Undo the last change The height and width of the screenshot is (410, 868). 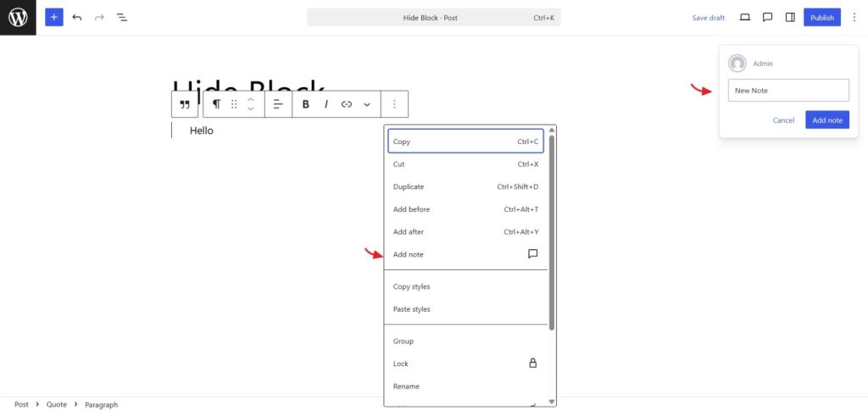coord(77,18)
